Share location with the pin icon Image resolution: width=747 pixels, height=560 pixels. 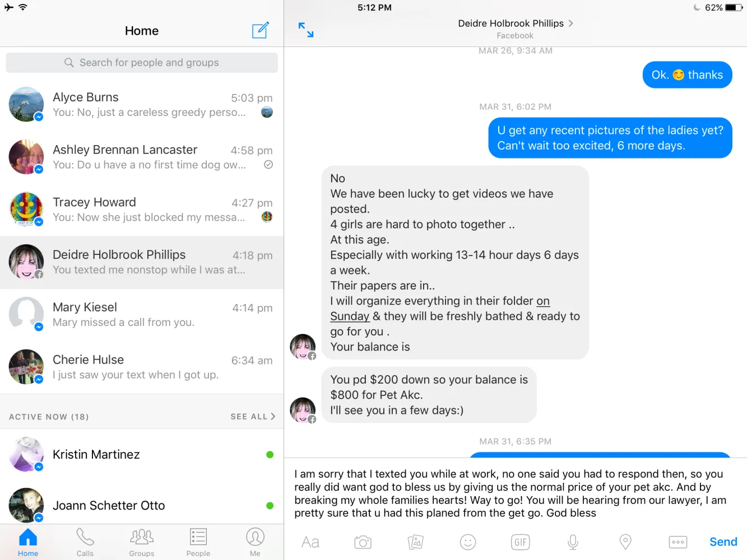pyautogui.click(x=625, y=542)
